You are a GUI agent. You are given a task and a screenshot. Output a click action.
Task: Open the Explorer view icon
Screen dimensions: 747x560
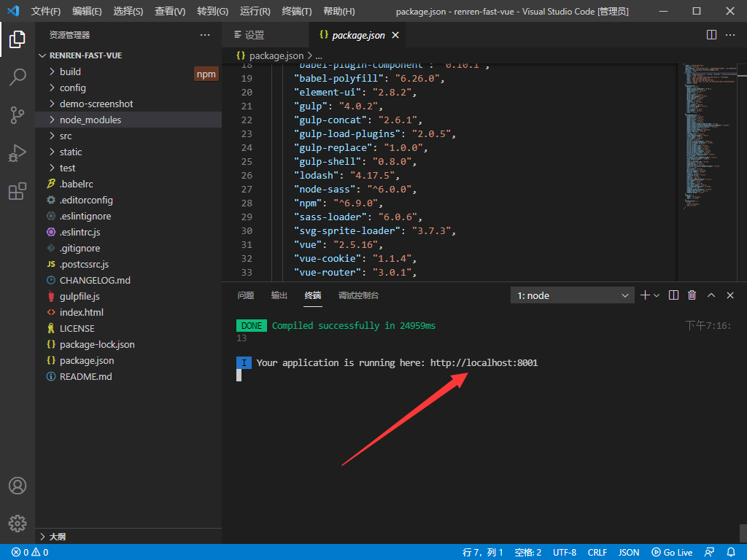click(18, 39)
